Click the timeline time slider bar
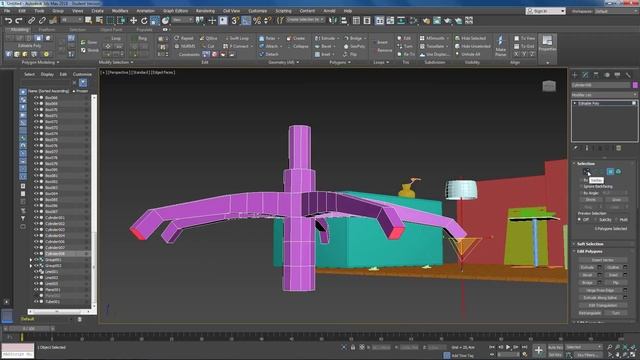The height and width of the screenshot is (360, 640). pos(29,328)
